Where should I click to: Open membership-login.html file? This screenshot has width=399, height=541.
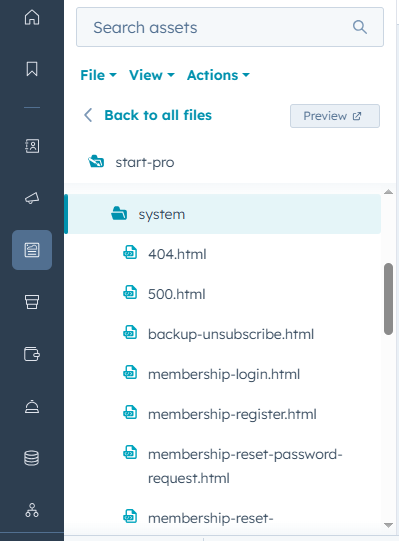(224, 374)
